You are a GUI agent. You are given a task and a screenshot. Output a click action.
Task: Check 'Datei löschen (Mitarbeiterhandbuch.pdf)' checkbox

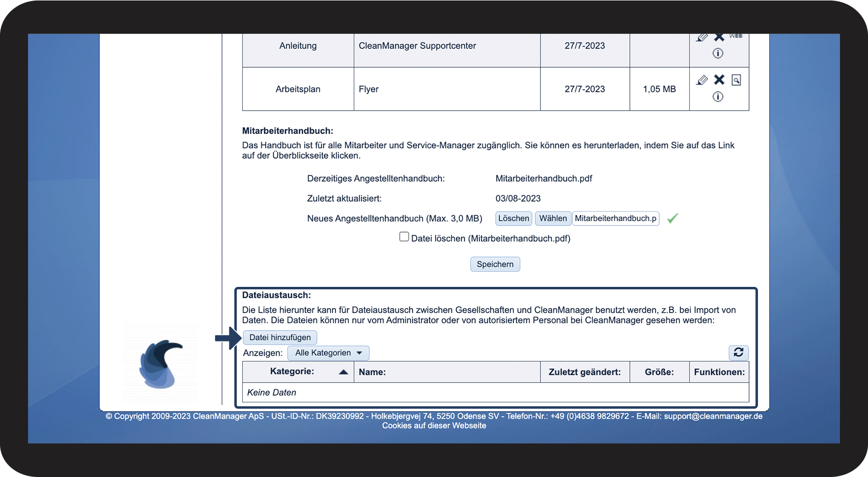404,237
